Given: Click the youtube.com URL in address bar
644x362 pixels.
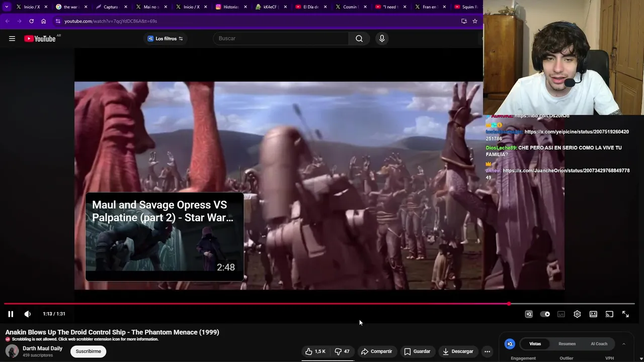Looking at the screenshot, I should pyautogui.click(x=111, y=21).
